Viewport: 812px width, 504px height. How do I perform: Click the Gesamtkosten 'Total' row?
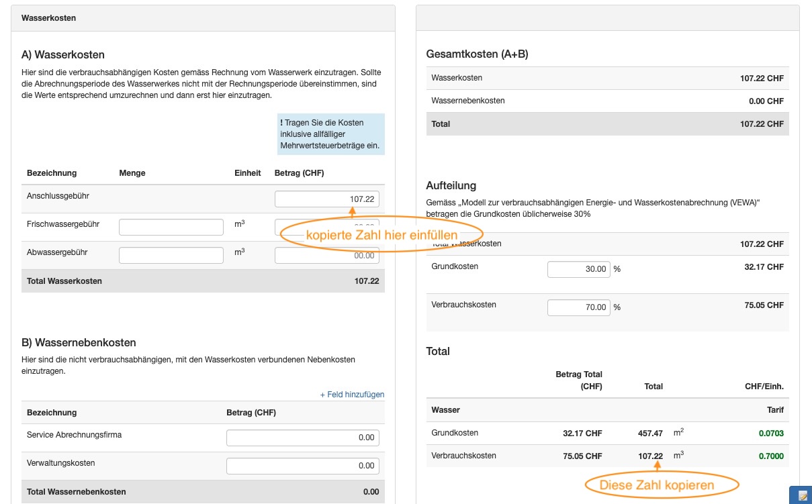(x=607, y=124)
